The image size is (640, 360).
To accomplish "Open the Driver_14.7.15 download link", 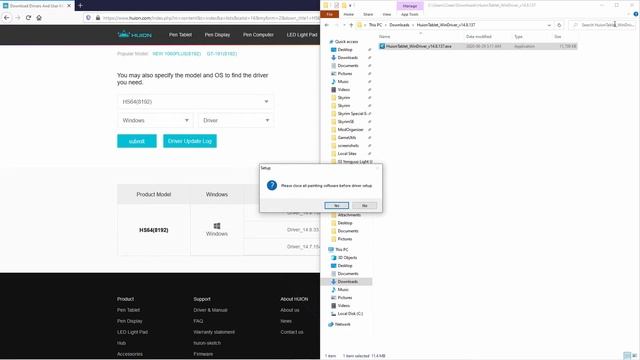I will point(302,247).
